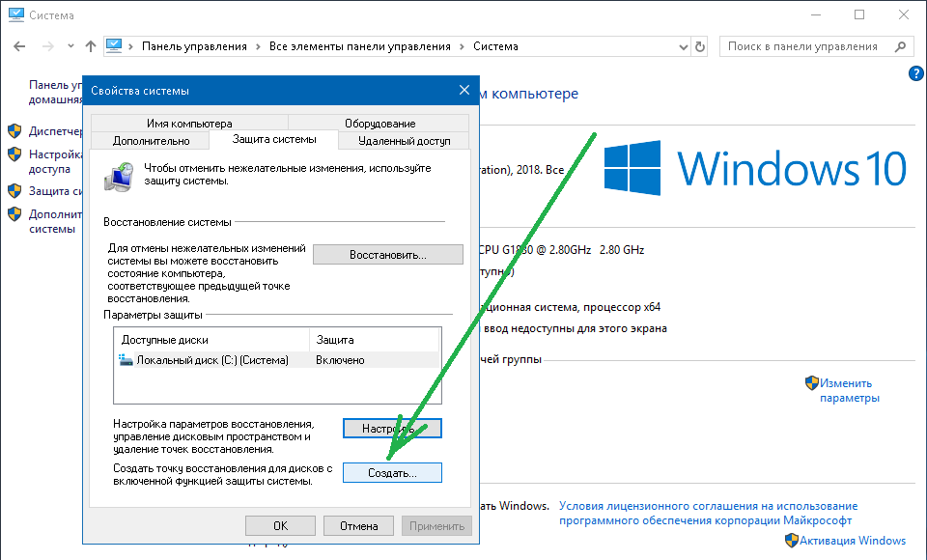Image resolution: width=927 pixels, height=560 pixels.
Task: Open recent locations dropdown arrow
Action: 70,46
